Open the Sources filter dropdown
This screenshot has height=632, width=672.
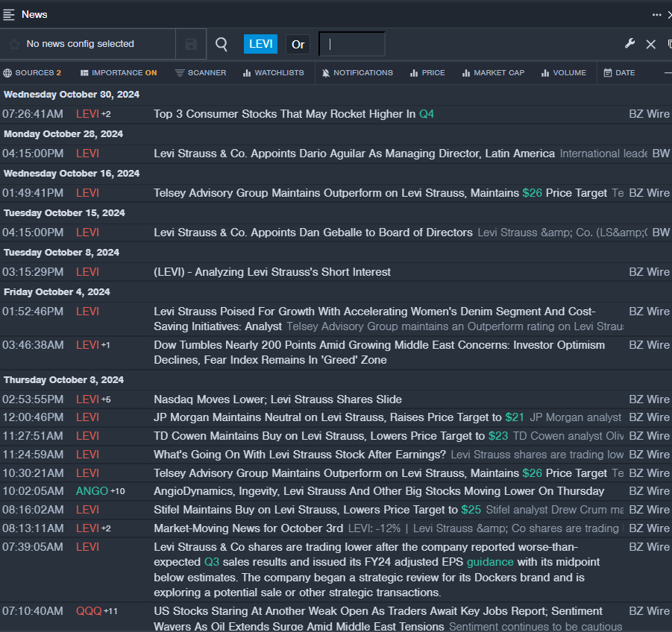coord(32,73)
